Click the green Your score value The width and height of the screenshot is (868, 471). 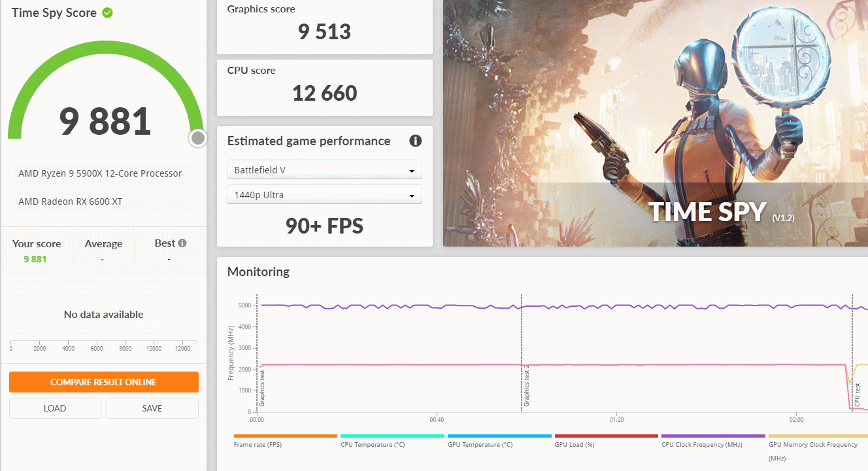(35, 259)
